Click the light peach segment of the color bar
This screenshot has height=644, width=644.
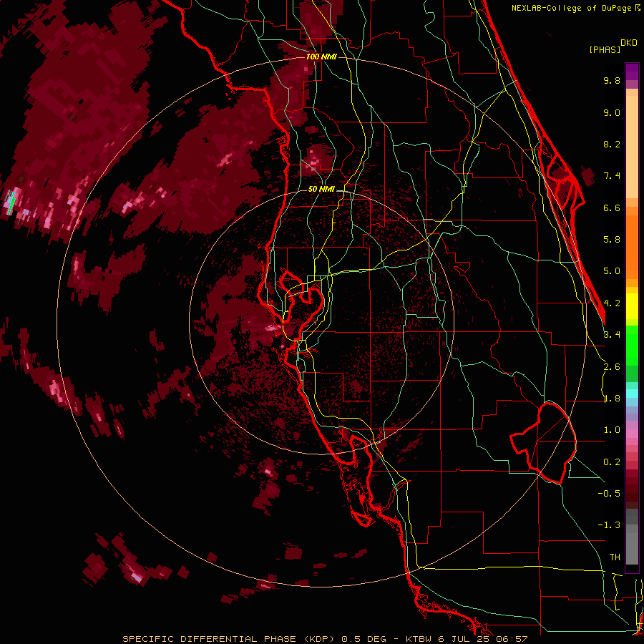pyautogui.click(x=632, y=148)
